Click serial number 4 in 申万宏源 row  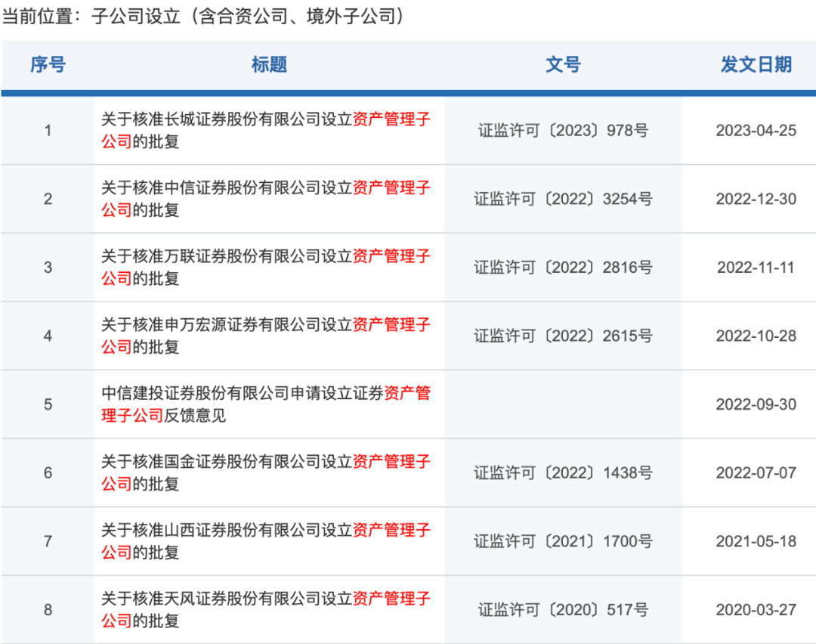[x=48, y=336]
